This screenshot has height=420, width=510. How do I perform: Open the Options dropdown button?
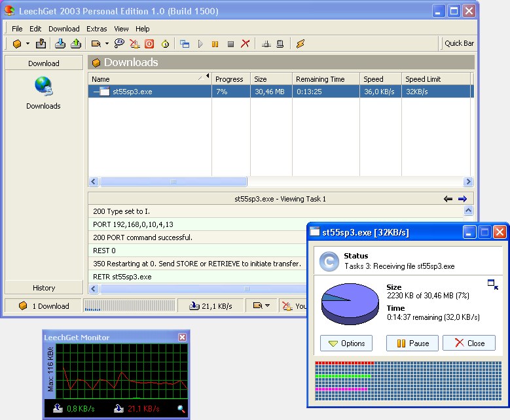click(346, 343)
